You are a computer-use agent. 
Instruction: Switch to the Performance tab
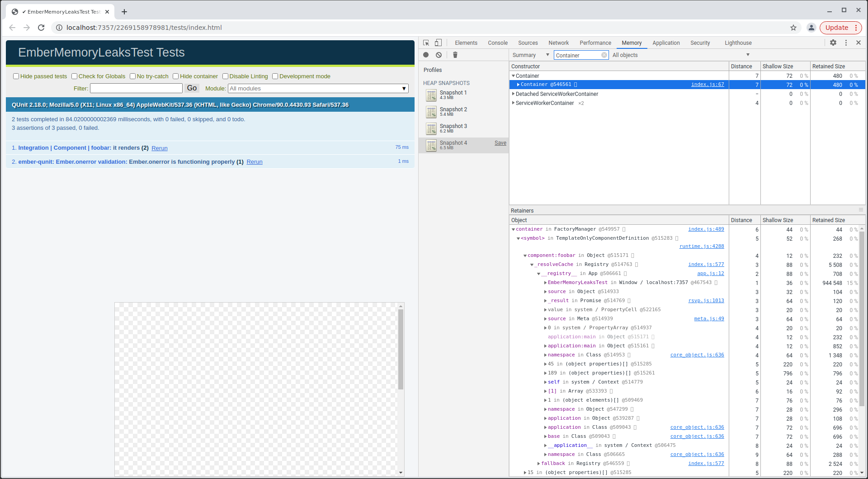pyautogui.click(x=595, y=43)
